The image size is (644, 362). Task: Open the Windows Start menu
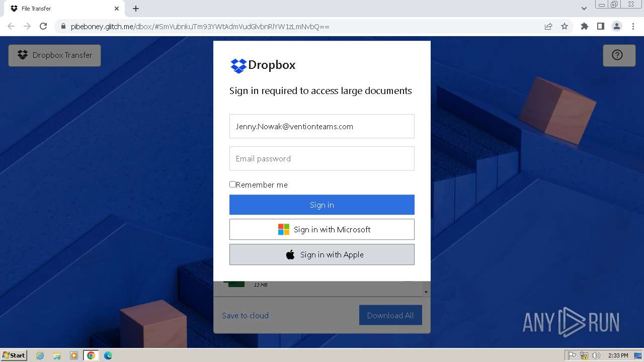click(x=14, y=355)
